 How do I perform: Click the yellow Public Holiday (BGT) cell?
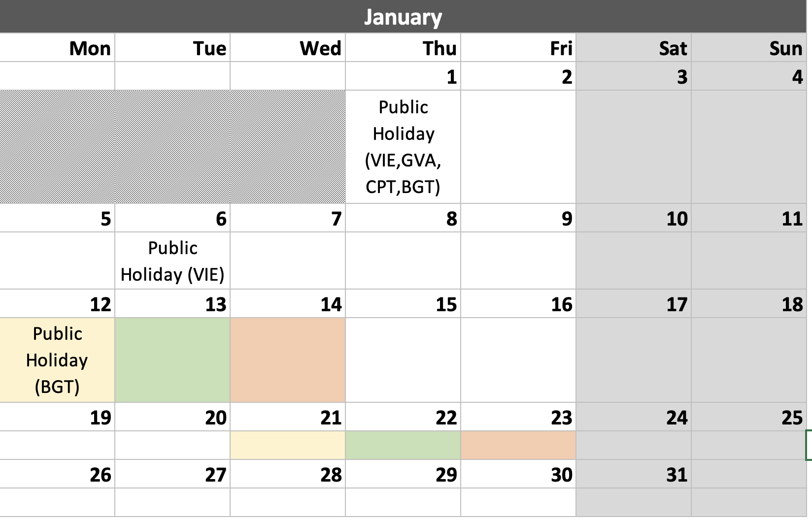click(x=57, y=360)
